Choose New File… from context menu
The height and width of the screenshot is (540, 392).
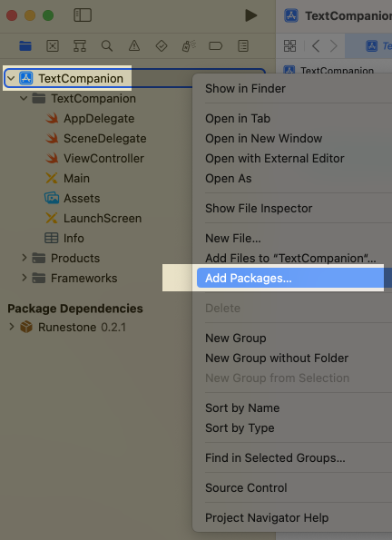click(x=233, y=239)
